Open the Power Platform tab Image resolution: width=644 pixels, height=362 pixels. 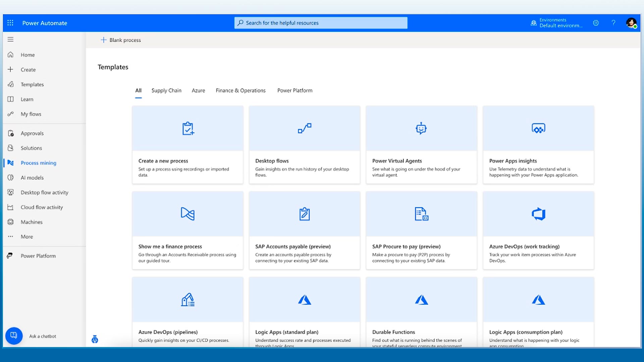[x=294, y=90]
